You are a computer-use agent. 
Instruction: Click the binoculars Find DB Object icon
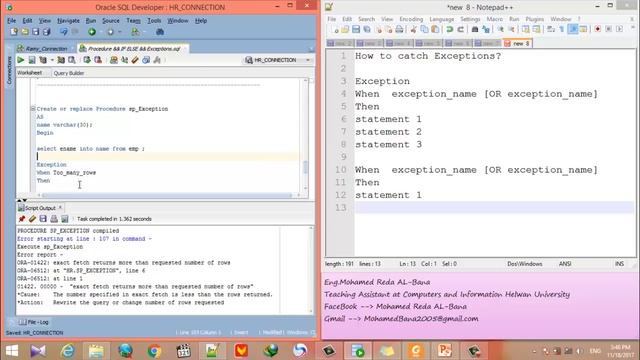pyautogui.click(x=160, y=31)
